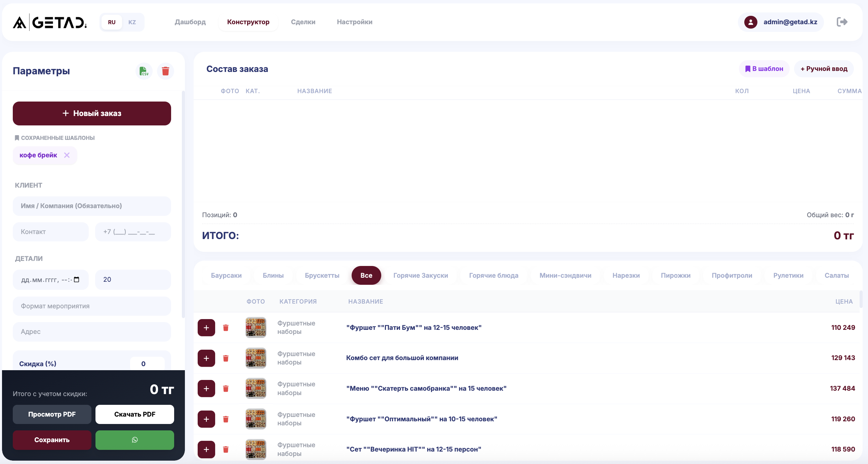Image resolution: width=868 pixels, height=464 pixels.
Task: Open the Сделки tab
Action: pyautogui.click(x=303, y=22)
